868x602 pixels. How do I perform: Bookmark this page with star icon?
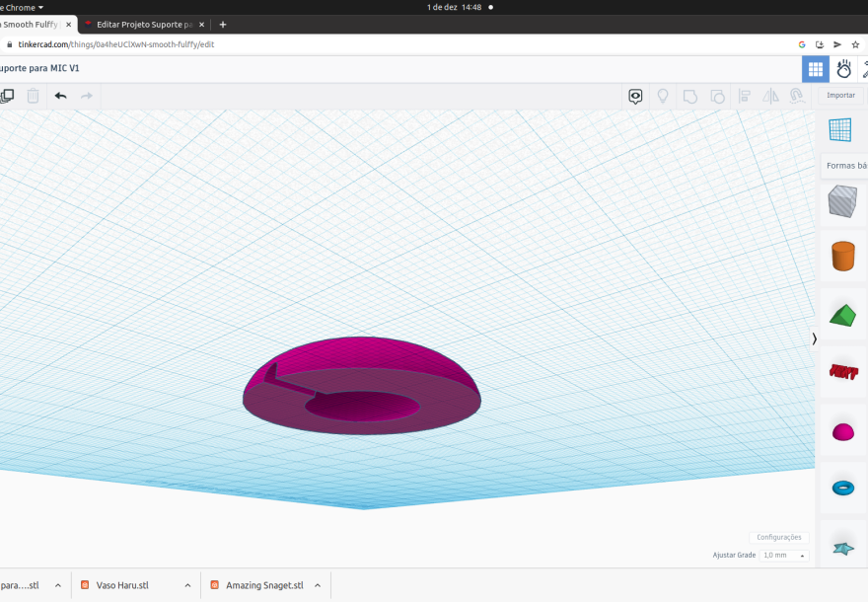[x=855, y=44]
